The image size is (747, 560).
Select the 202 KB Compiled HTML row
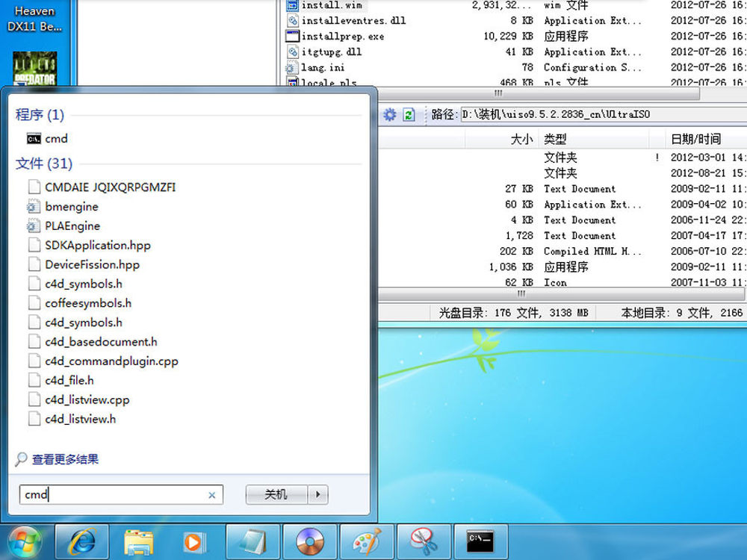[562, 251]
